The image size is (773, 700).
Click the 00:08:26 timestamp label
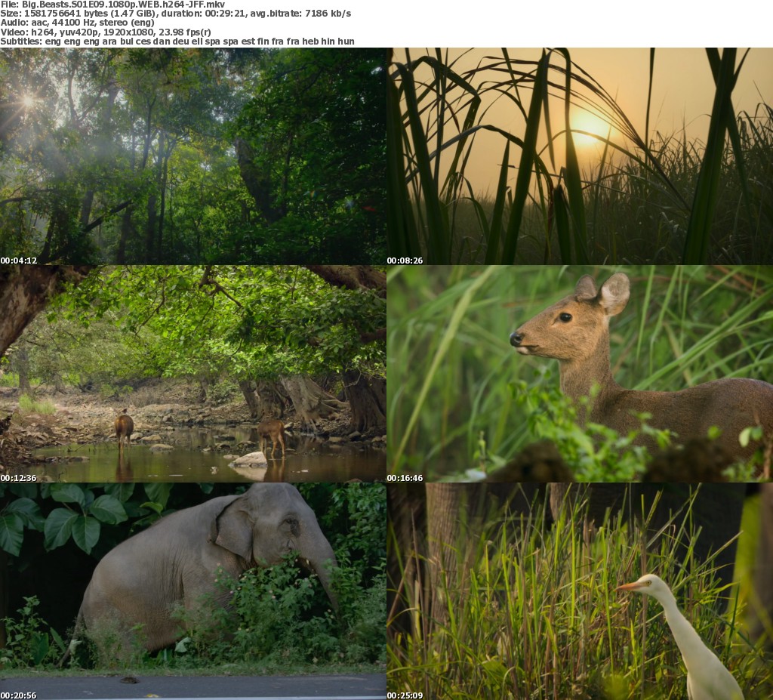[405, 261]
